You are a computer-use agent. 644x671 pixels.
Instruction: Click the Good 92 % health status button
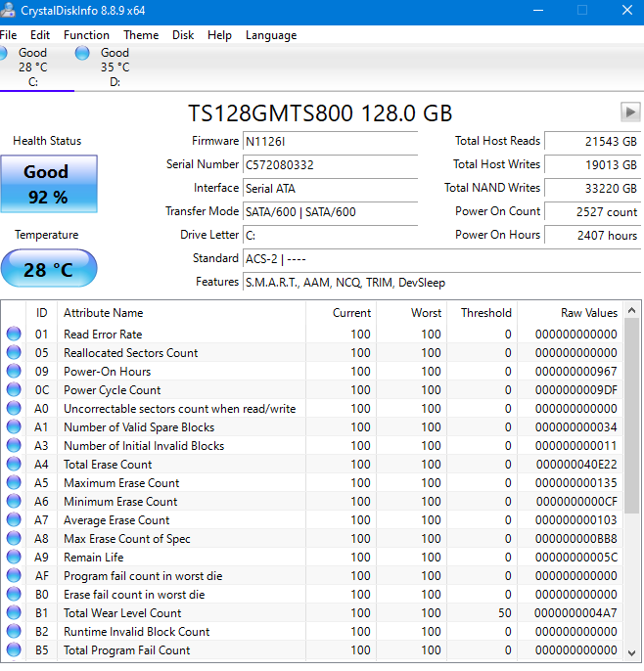(49, 184)
